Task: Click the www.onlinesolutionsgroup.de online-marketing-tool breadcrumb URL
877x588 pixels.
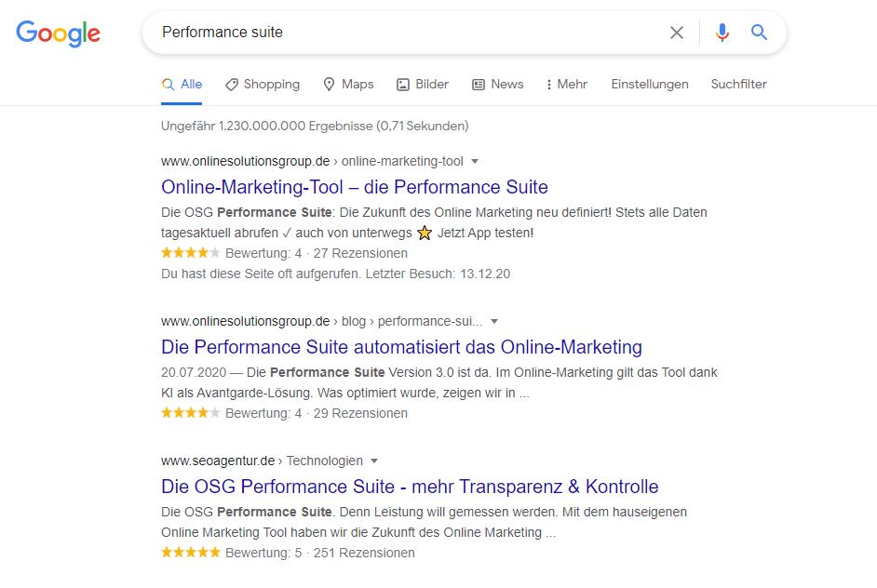Action: click(312, 162)
